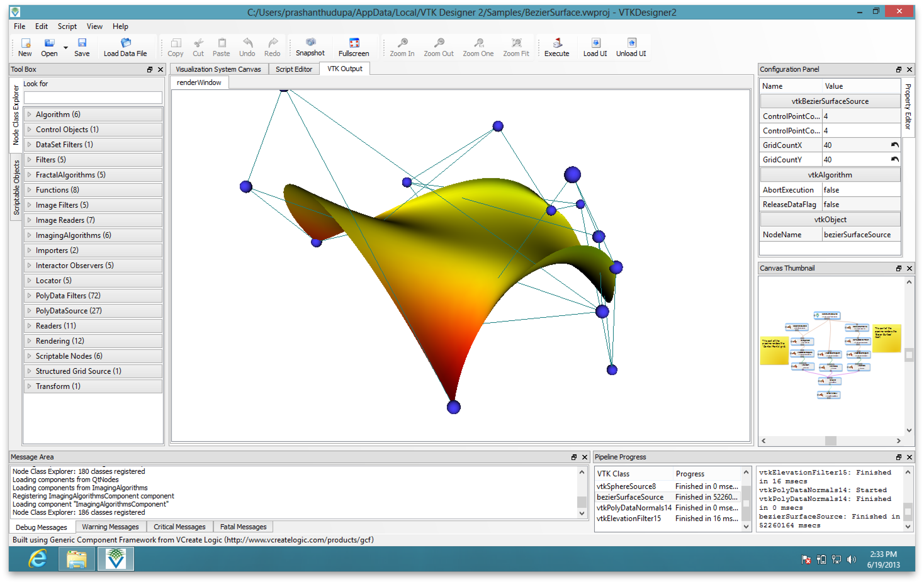The width and height of the screenshot is (924, 584).
Task: Toggle float on Pipeline Progress panel
Action: click(x=898, y=457)
